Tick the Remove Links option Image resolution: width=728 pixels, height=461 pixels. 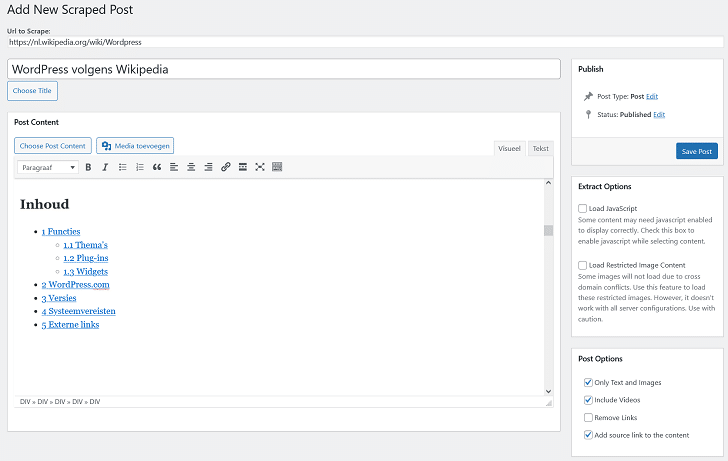pos(588,417)
